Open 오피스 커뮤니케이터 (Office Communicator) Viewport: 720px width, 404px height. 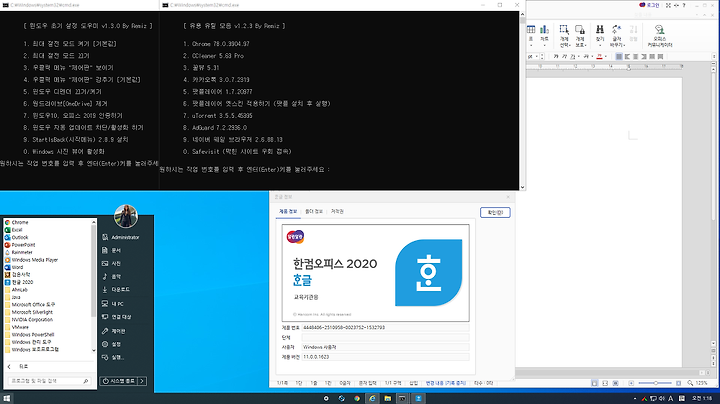click(660, 36)
